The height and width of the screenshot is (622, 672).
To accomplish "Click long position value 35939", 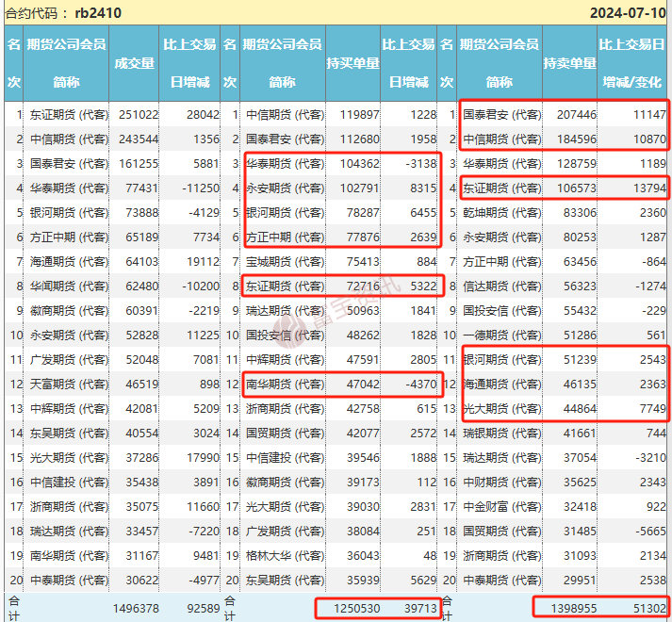I will click(x=363, y=581).
